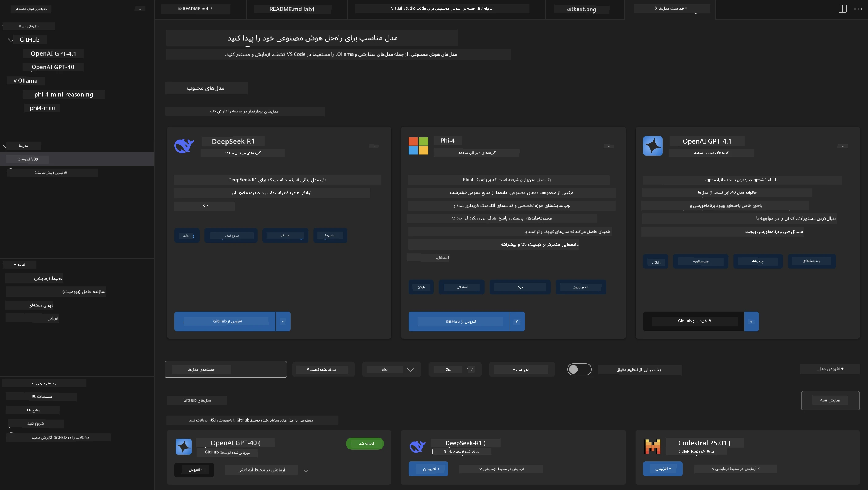
Task: Click the افزودن button under DeepSeek-R1 in the GitHub list
Action: (x=428, y=469)
